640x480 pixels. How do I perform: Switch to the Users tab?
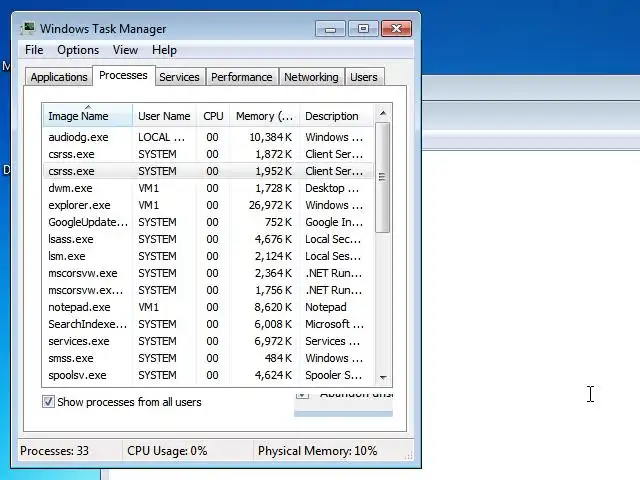(x=364, y=77)
